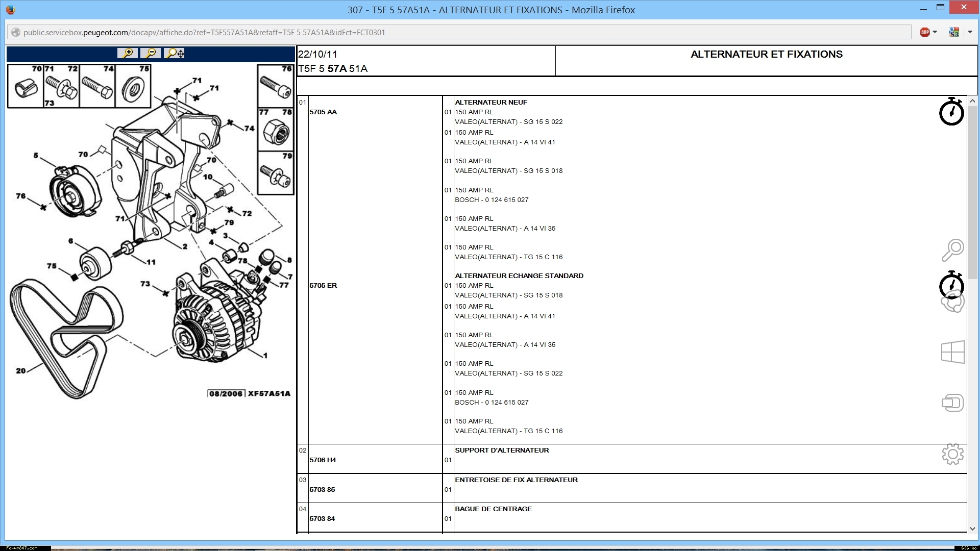Screen dimensions: 980x551
Task: Open the Search charm magnifier
Action: pyautogui.click(x=952, y=250)
